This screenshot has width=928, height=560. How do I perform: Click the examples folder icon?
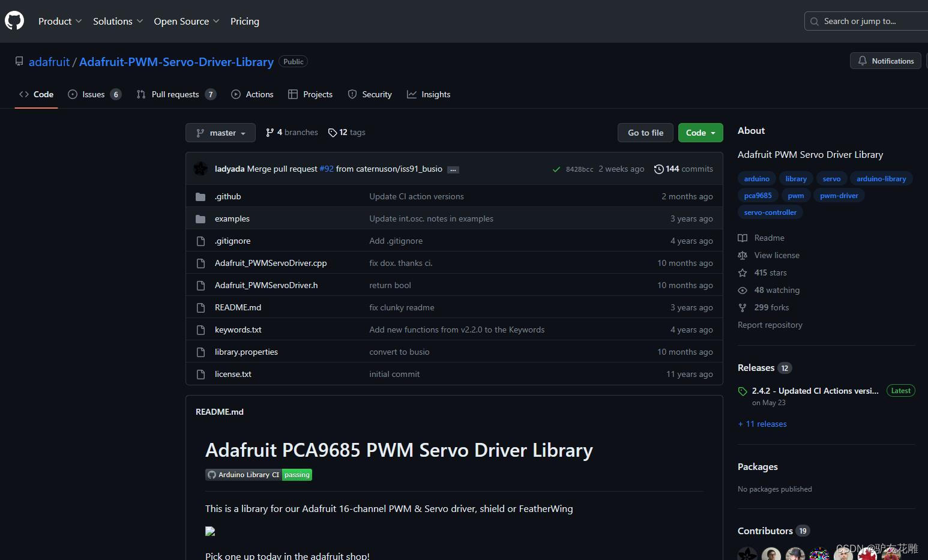pos(200,219)
